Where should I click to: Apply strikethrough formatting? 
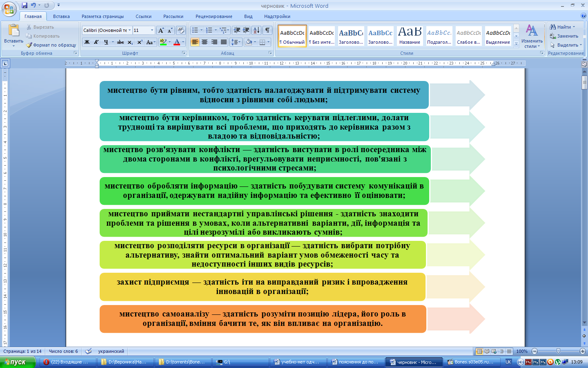(120, 42)
